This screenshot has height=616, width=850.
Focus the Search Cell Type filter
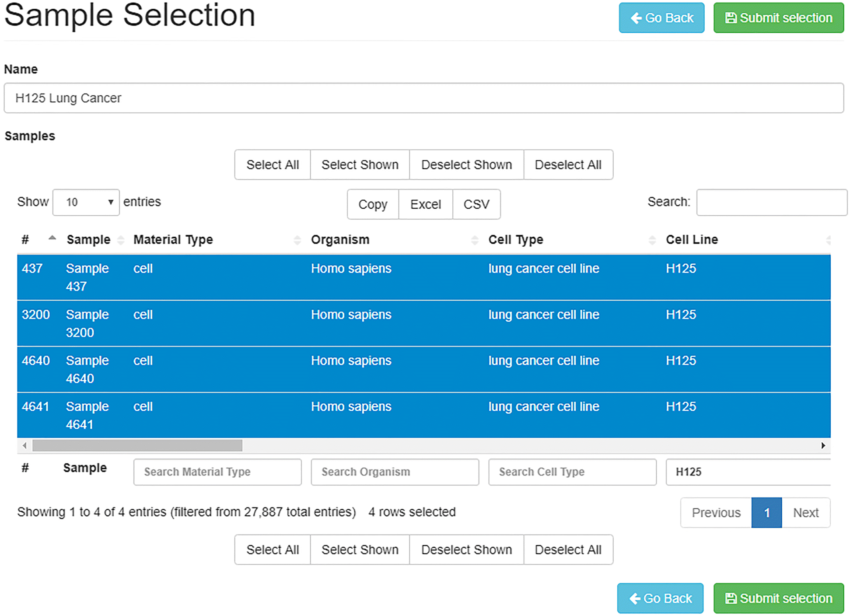pos(572,472)
